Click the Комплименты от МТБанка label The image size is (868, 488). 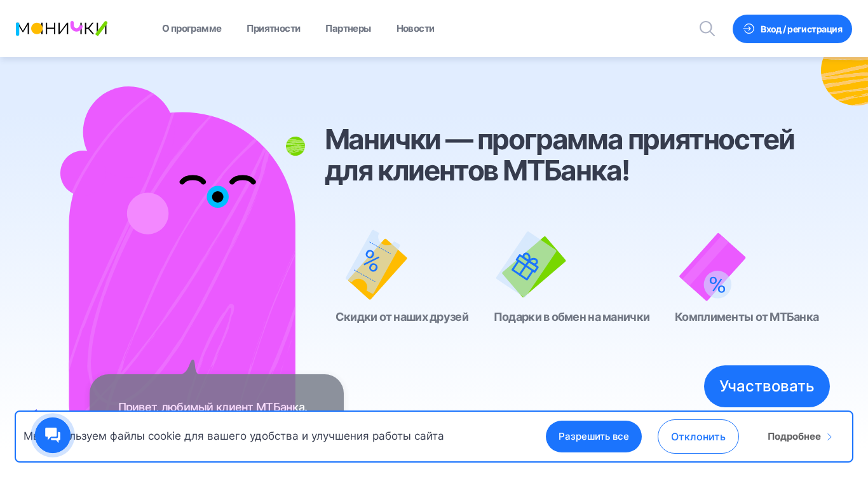coord(747,316)
